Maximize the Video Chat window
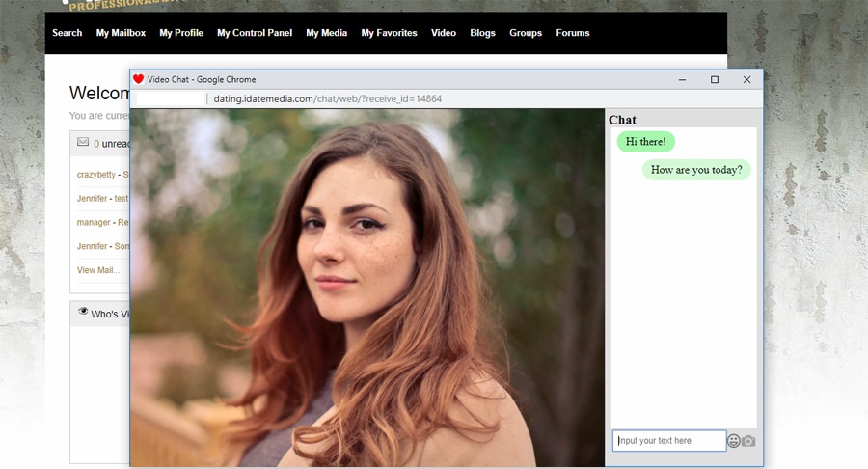The width and height of the screenshot is (868, 469). [x=715, y=80]
